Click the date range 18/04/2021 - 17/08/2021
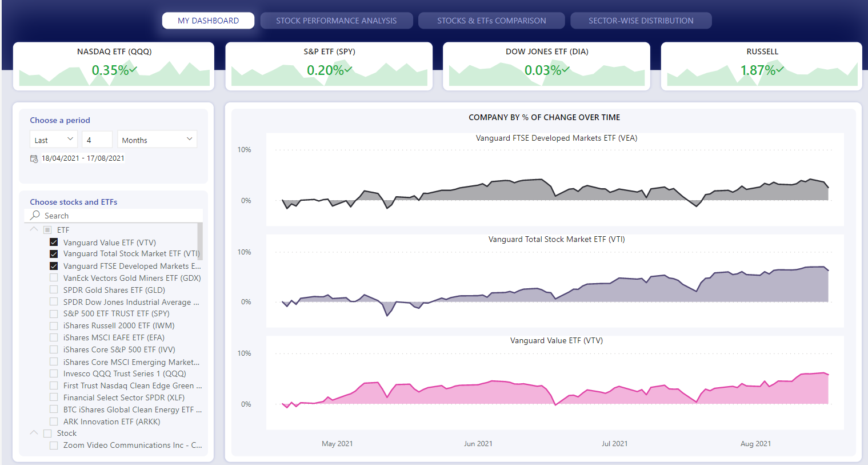Viewport: 868px width, 465px height. pos(83,158)
